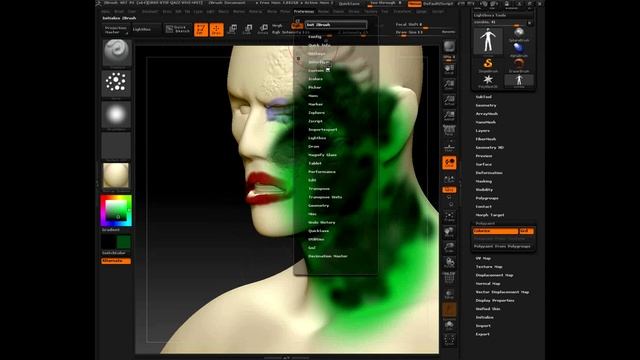Open Preferences menu in menu bar
The height and width of the screenshot is (360, 640).
coord(304,11)
